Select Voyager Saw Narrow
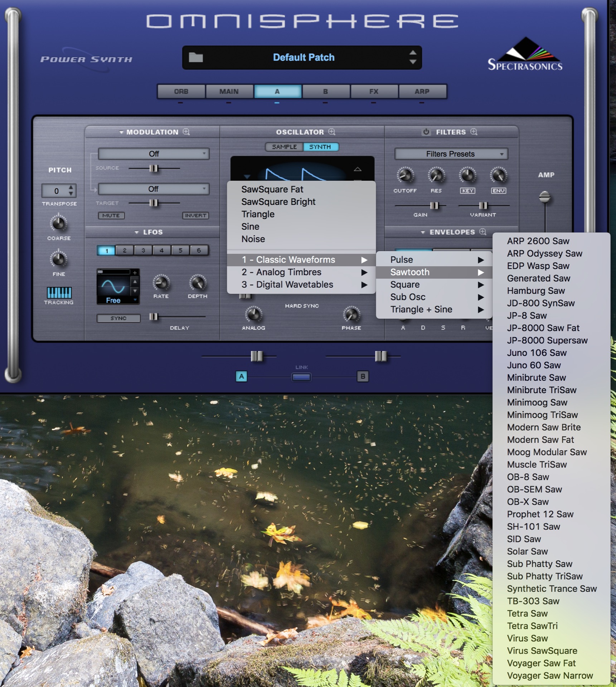 click(551, 676)
